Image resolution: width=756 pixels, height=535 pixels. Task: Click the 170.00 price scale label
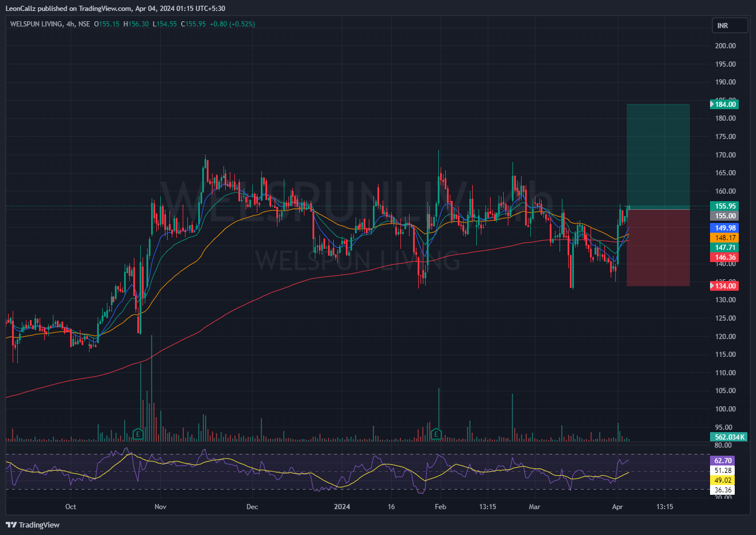pyautogui.click(x=725, y=155)
